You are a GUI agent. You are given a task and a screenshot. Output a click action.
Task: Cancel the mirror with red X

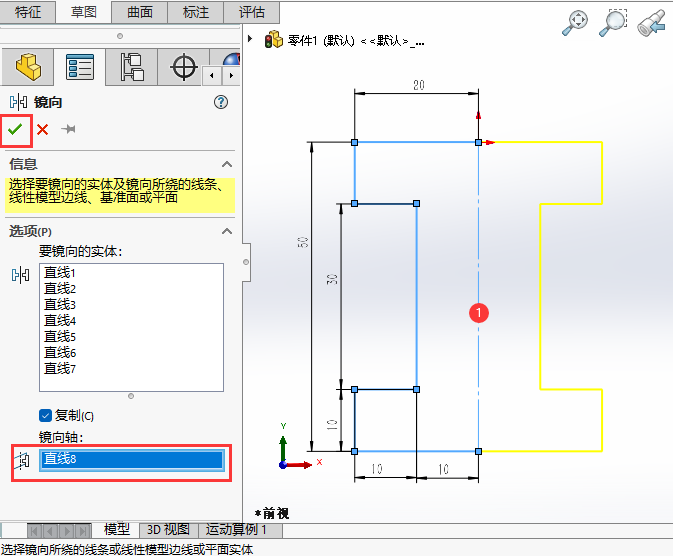click(42, 129)
